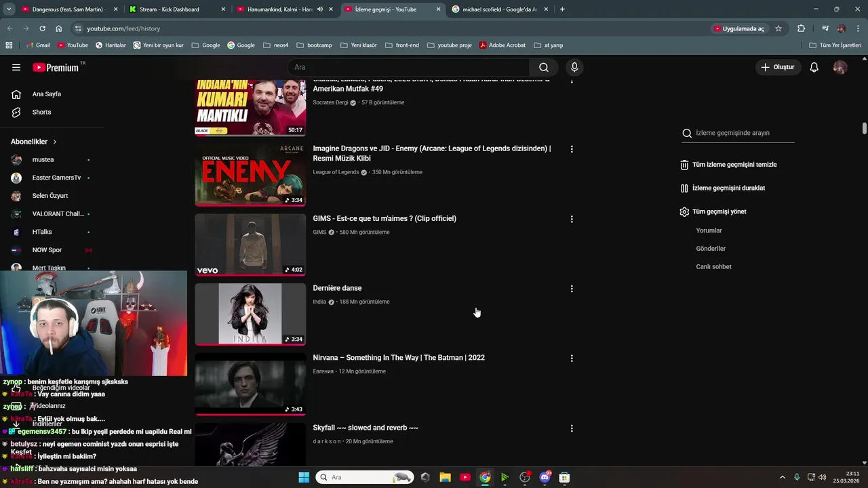Open a new browser tab
The height and width of the screenshot is (488, 868).
click(x=562, y=9)
